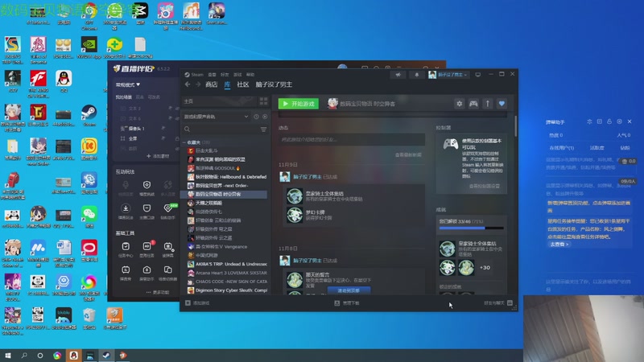Select CHAOS CODE -NEW SIGN OF CATA entry
Image resolution: width=644 pixels, height=362 pixels.
click(227, 282)
